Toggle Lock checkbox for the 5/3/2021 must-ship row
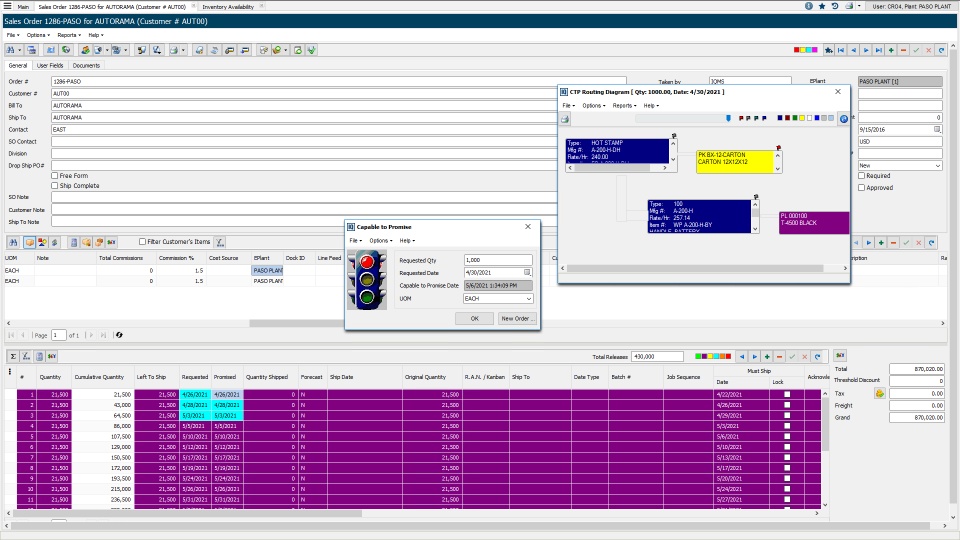The height and width of the screenshot is (540, 960). pyautogui.click(x=787, y=426)
